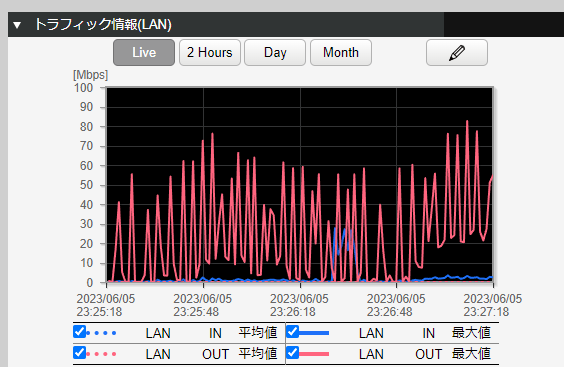Click the pink dotted LAN OUT legend line

click(x=101, y=354)
